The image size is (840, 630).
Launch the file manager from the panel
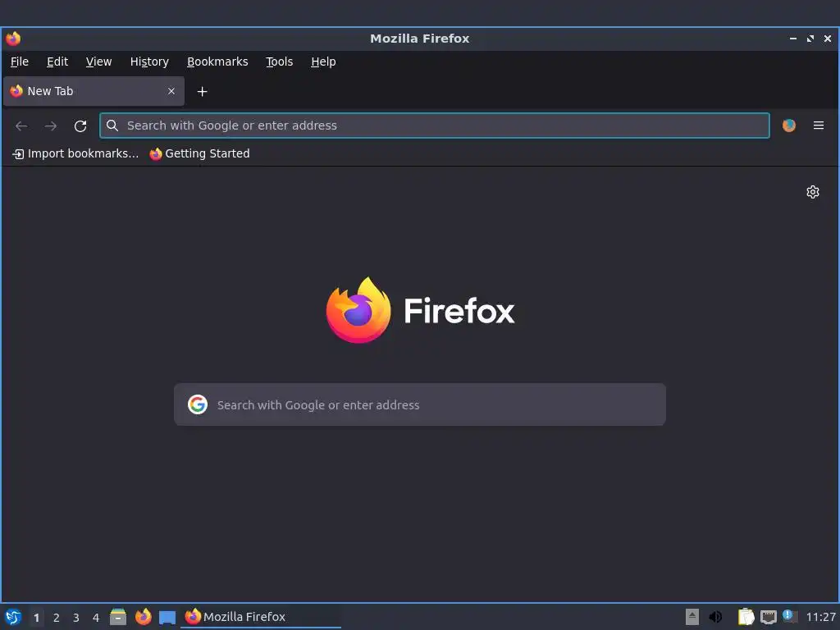coord(118,617)
